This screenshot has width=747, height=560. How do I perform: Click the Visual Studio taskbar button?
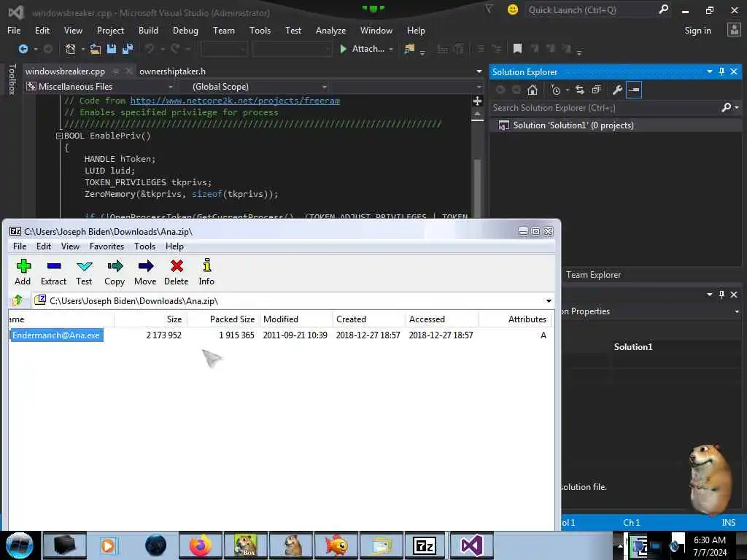click(472, 545)
